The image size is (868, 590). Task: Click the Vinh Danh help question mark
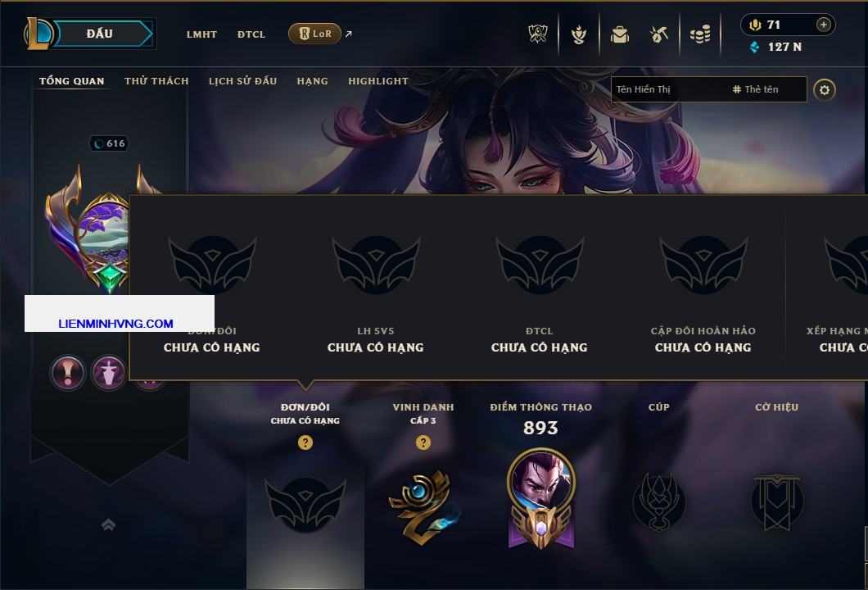coord(423,442)
